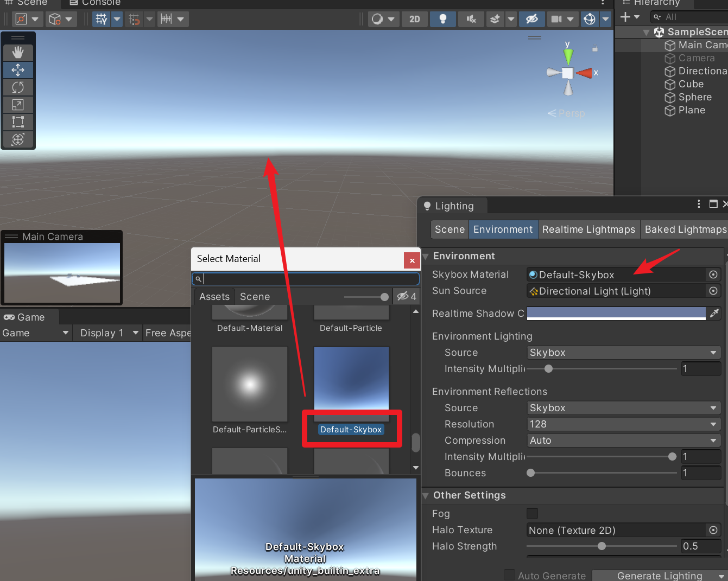
Task: Select the Rect Transform tool
Action: [x=18, y=122]
